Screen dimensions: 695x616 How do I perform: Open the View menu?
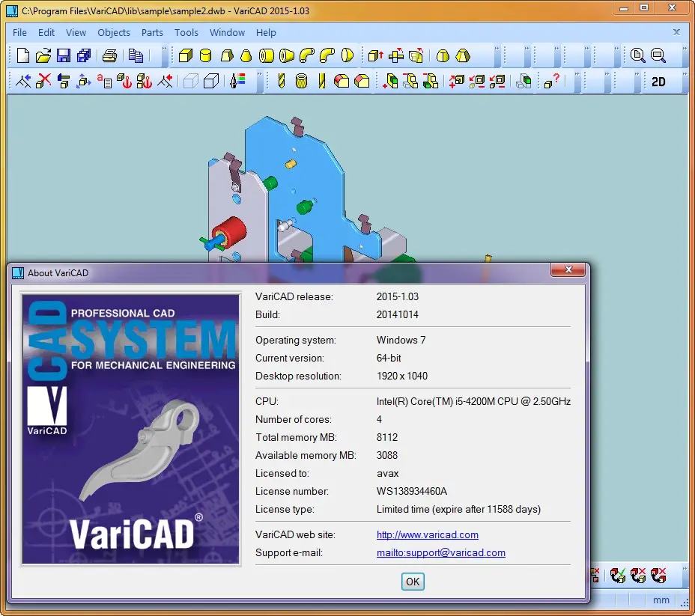76,32
